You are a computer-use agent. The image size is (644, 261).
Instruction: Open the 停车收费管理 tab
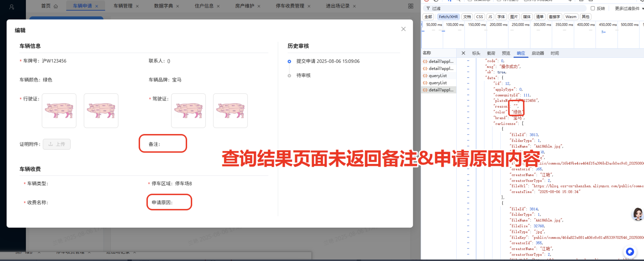pos(290,6)
